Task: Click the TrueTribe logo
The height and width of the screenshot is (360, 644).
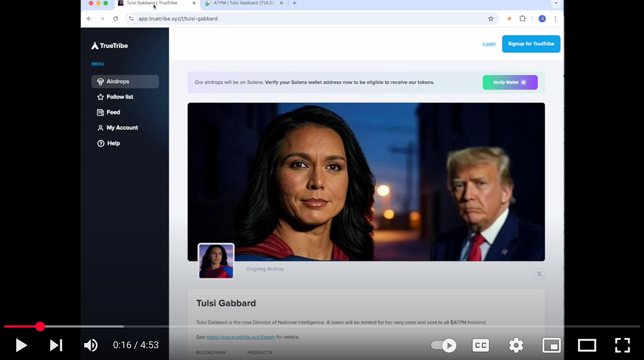Action: coord(109,46)
